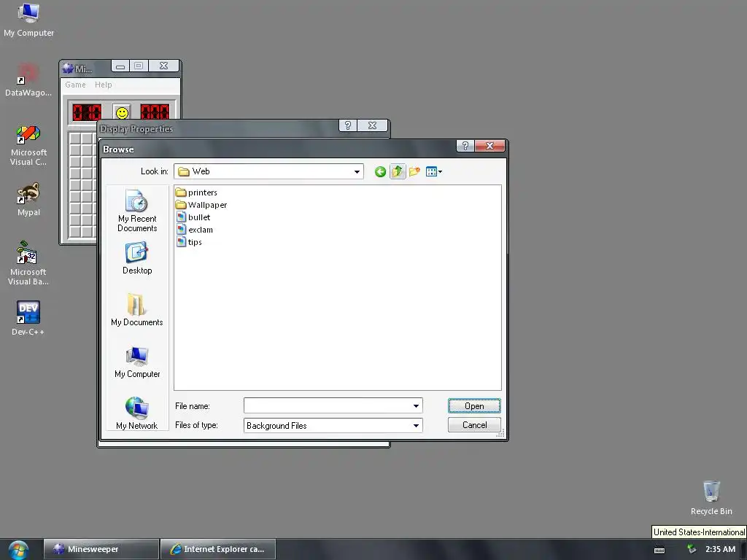Click the network tray icon
This screenshot has height=560, width=747.
(x=692, y=550)
